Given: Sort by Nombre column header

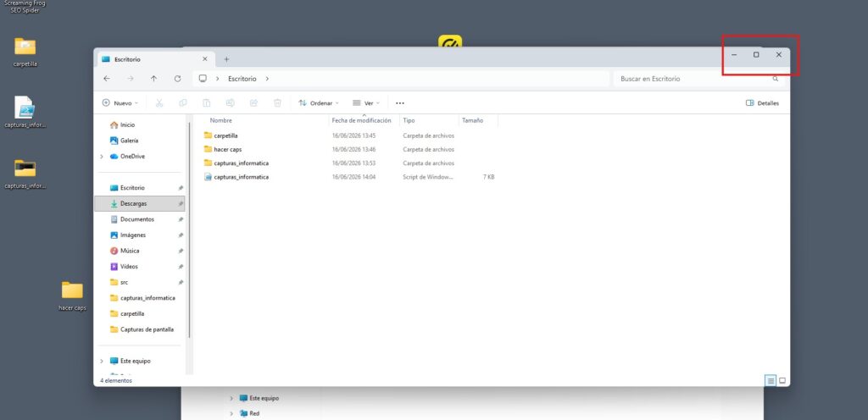Looking at the screenshot, I should pos(221,120).
